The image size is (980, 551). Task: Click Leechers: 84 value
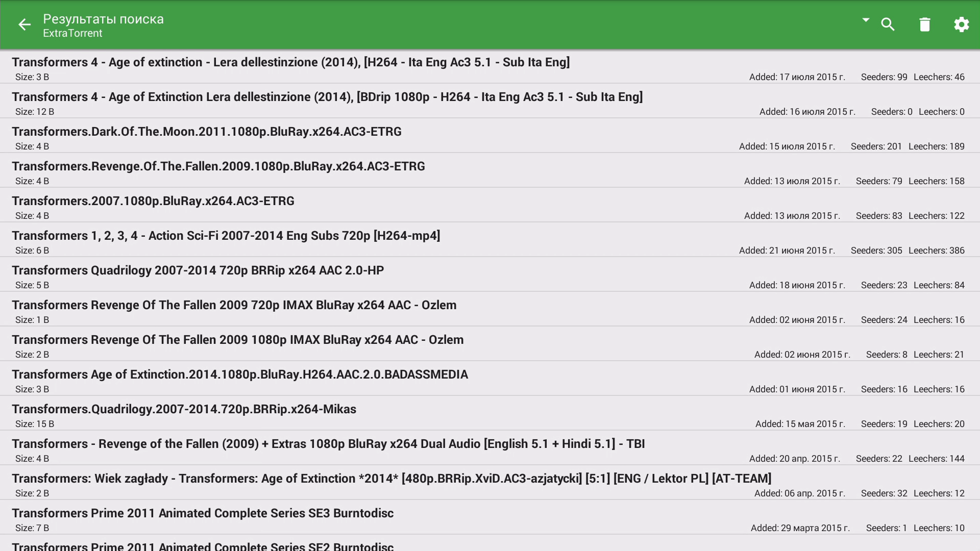[x=939, y=285]
